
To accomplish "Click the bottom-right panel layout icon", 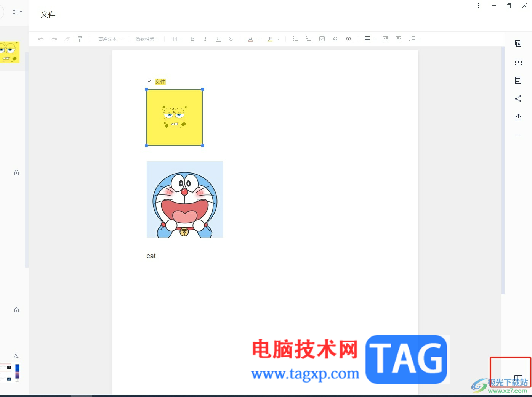I will (518, 378).
